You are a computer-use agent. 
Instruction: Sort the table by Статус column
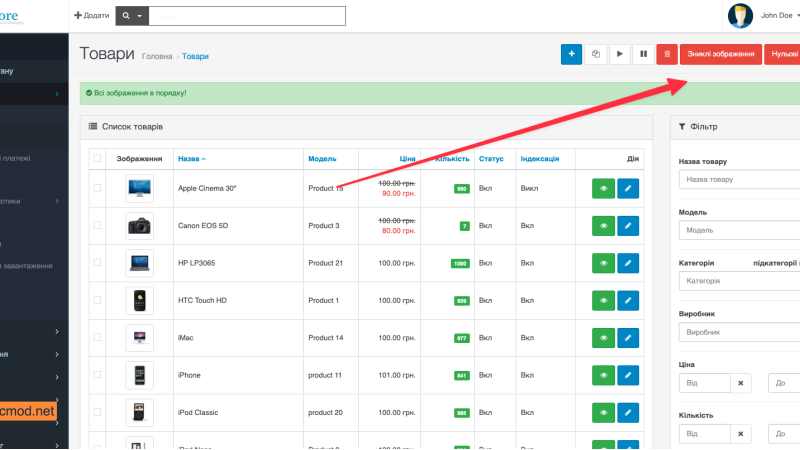(x=491, y=159)
